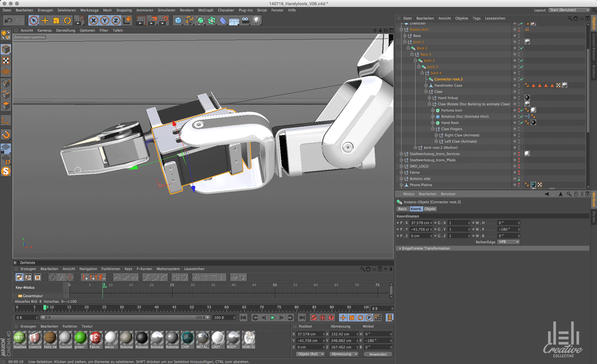Toggle autokeying red button
Screen dimensions: 597x364
point(322,317)
